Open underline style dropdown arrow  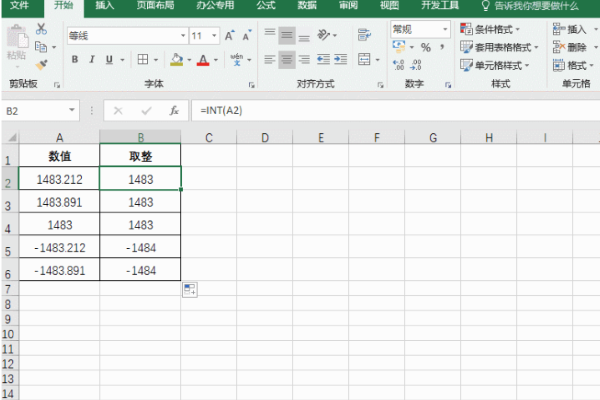[x=122, y=60]
